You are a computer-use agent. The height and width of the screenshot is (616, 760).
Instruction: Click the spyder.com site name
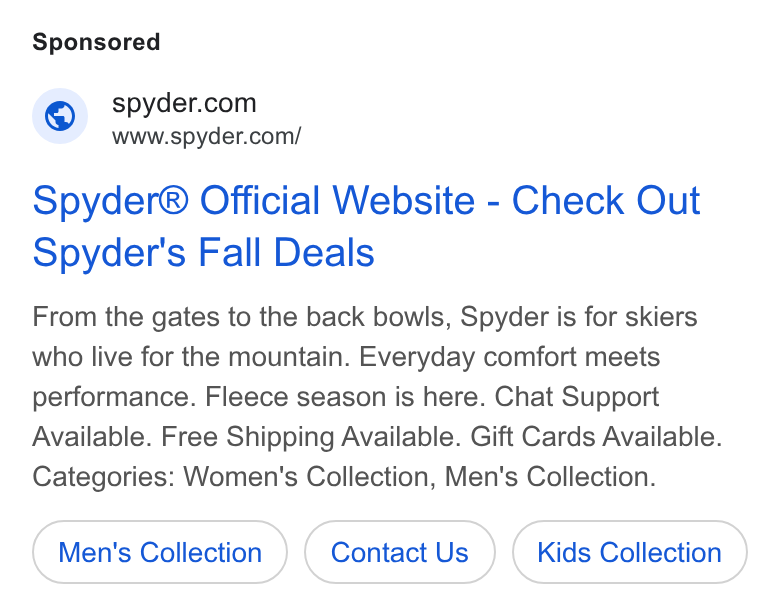(184, 103)
